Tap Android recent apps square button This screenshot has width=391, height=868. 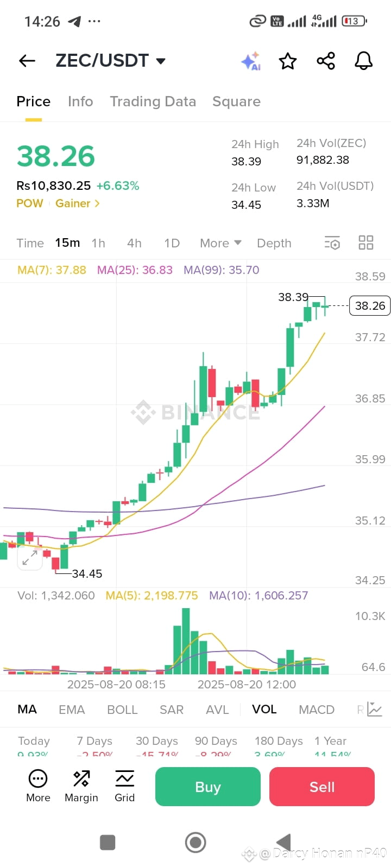click(108, 843)
